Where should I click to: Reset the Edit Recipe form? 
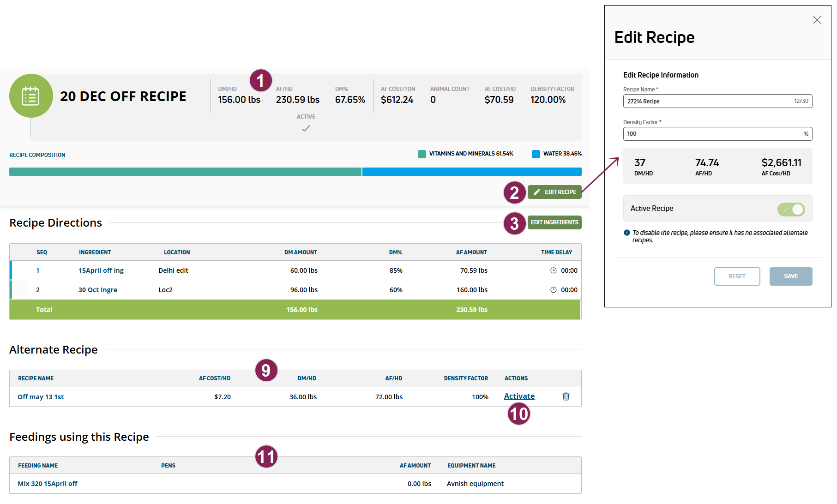(x=737, y=276)
